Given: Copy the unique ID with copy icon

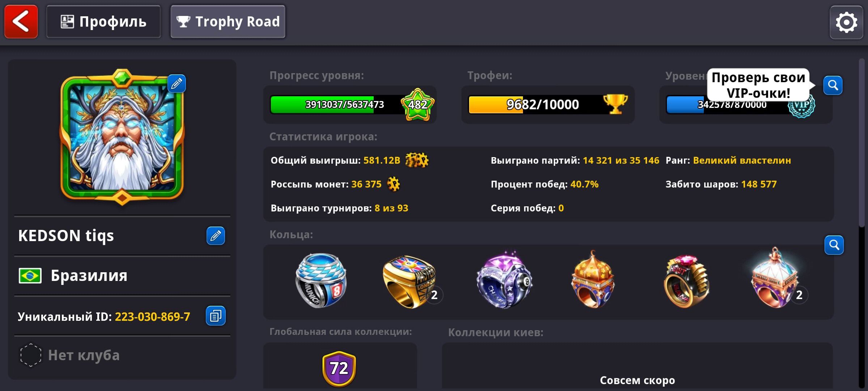Looking at the screenshot, I should (x=216, y=316).
